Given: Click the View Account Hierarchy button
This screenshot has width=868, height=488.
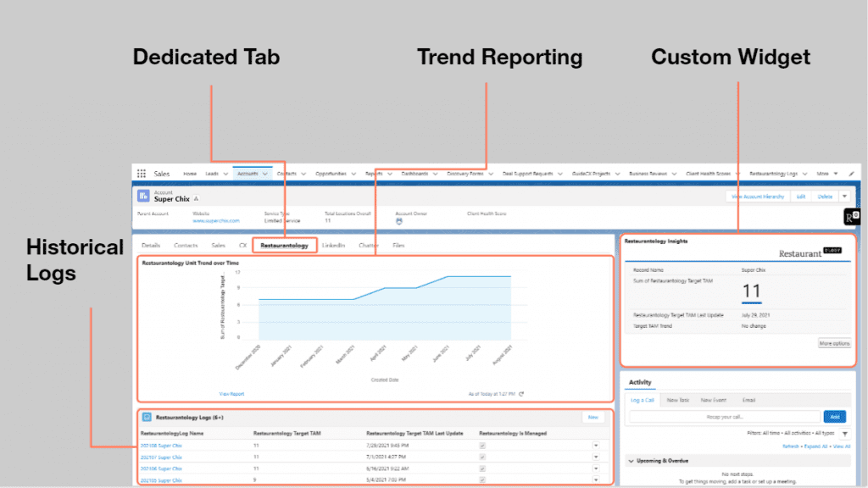Looking at the screenshot, I should (758, 197).
